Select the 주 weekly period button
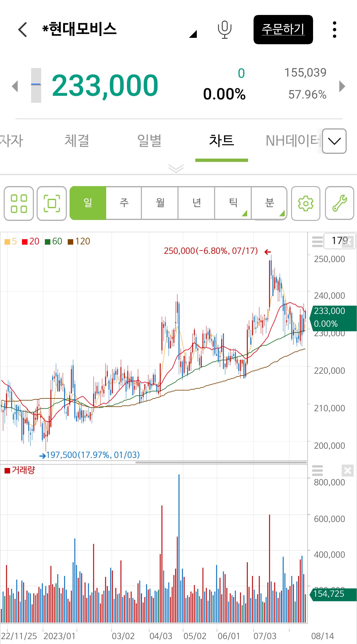This screenshot has width=357, height=644. [124, 203]
